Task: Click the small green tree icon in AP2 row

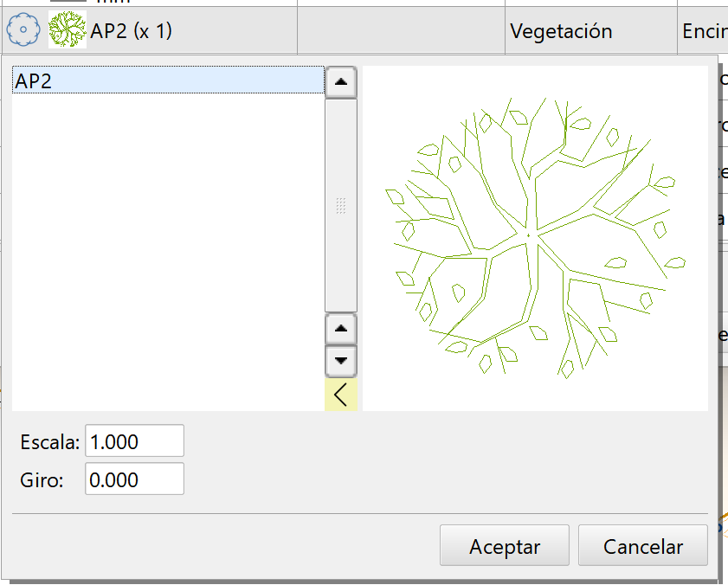Action: click(x=66, y=31)
